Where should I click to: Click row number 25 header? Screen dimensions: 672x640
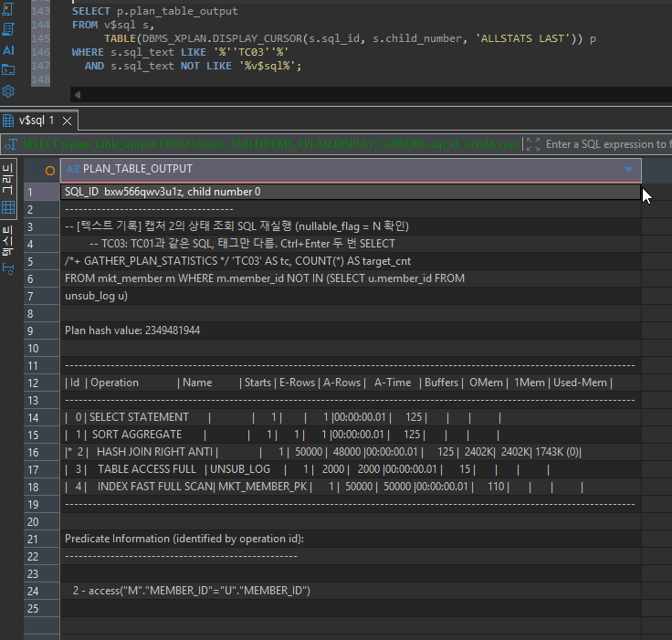[x=42, y=609]
